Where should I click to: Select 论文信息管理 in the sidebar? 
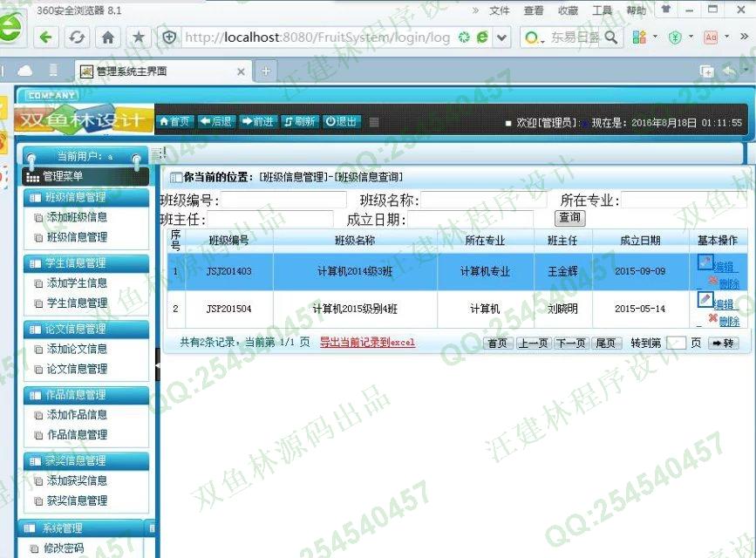(77, 369)
